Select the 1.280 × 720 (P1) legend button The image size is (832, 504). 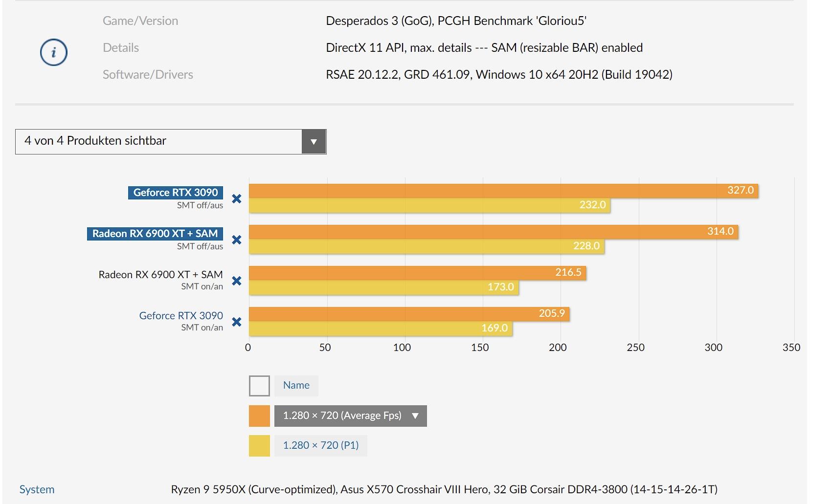pyautogui.click(x=321, y=446)
